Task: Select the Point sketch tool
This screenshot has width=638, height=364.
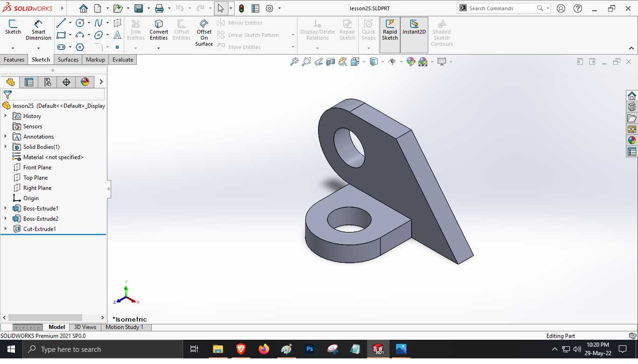Action: tap(117, 47)
